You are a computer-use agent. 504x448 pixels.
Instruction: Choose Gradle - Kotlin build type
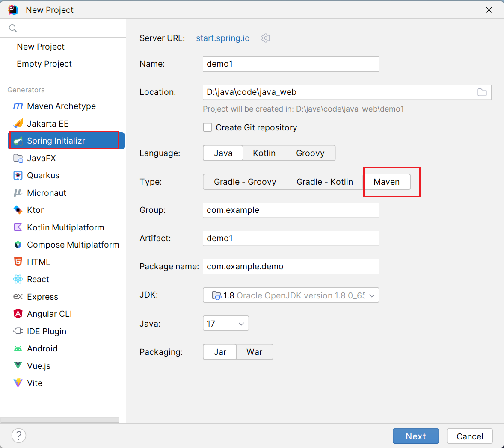pyautogui.click(x=325, y=182)
